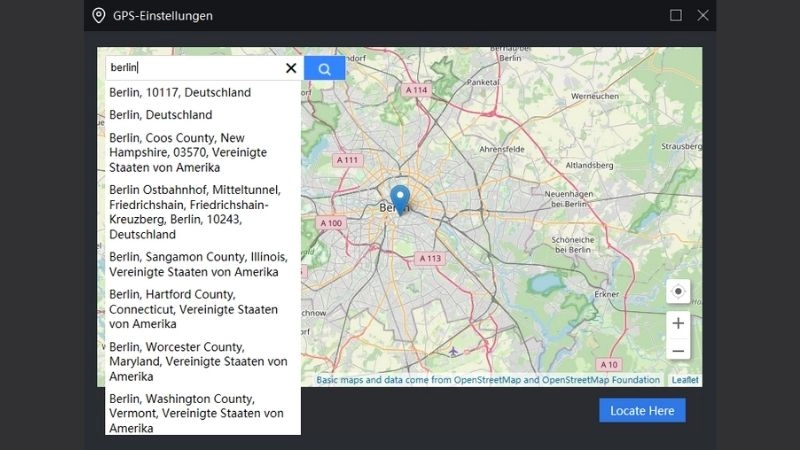Viewport: 800px width, 450px height.
Task: Choose Berlin, Coos County, New Hampshire
Action: (x=203, y=153)
